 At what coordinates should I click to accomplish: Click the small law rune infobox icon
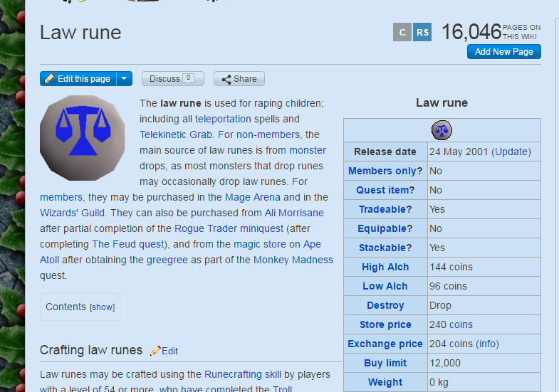click(x=442, y=130)
